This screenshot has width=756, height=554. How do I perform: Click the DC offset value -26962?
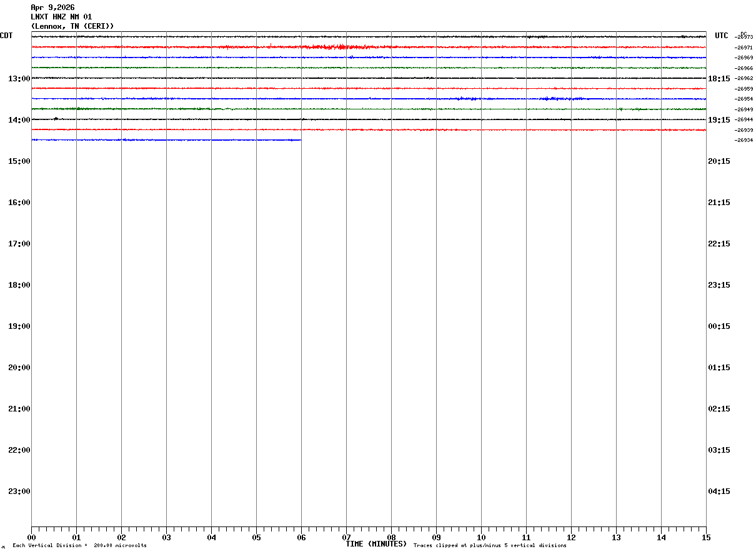[744, 78]
